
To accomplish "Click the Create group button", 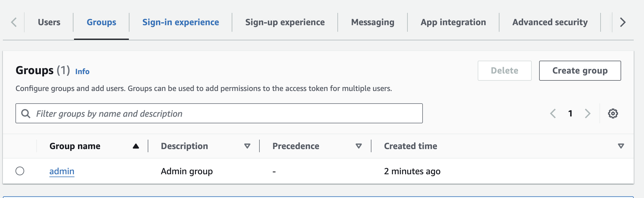I will click(580, 71).
